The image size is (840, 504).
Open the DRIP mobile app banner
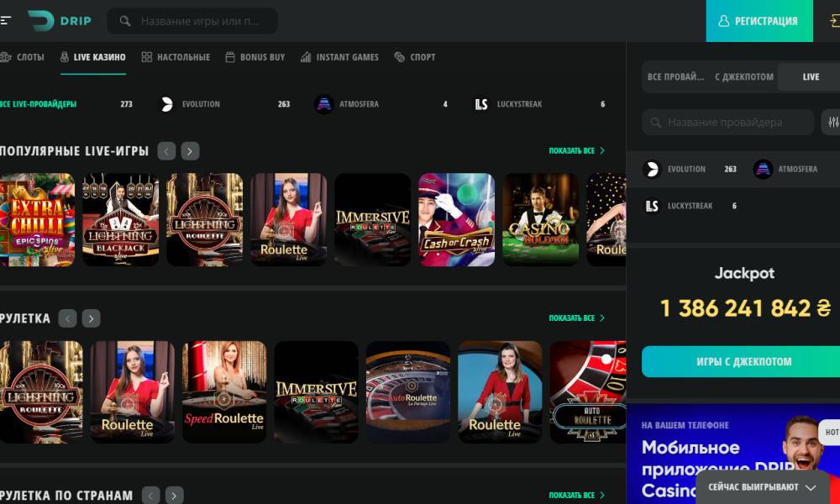(732, 454)
